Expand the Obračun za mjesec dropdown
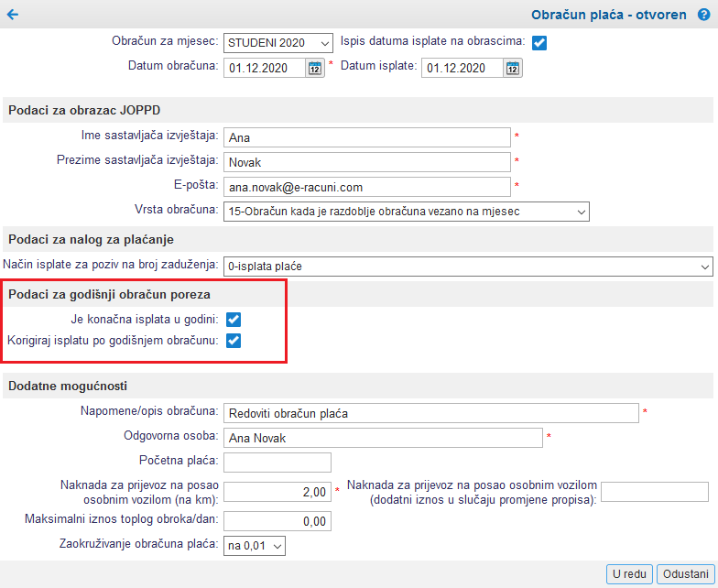718x588 pixels. tap(278, 43)
